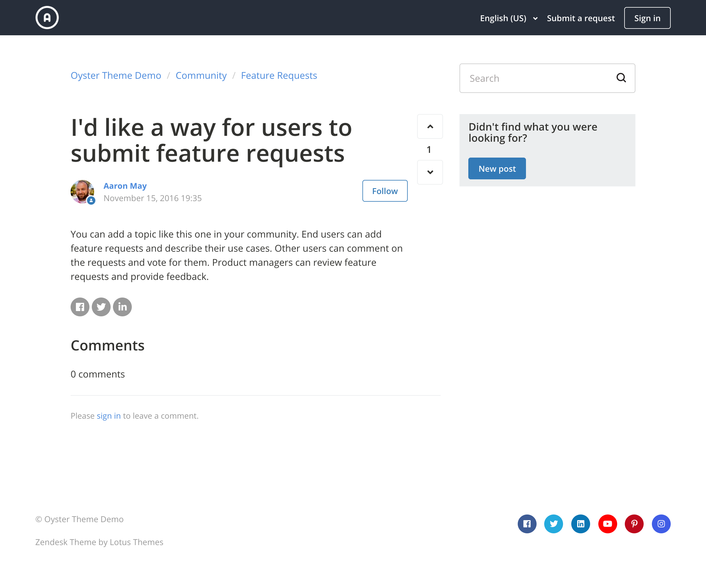Expand the English (US) language dropdown
The width and height of the screenshot is (706, 588).
(508, 18)
